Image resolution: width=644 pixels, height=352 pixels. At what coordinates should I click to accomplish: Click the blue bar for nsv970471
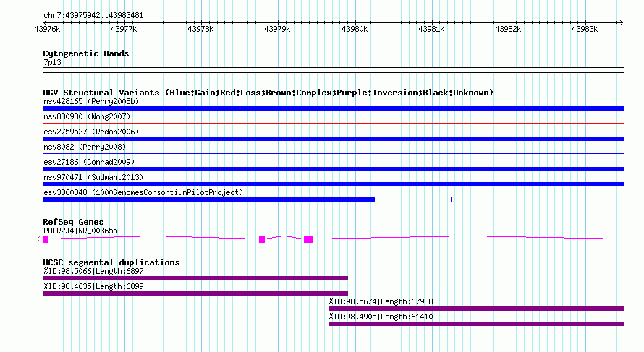333,184
